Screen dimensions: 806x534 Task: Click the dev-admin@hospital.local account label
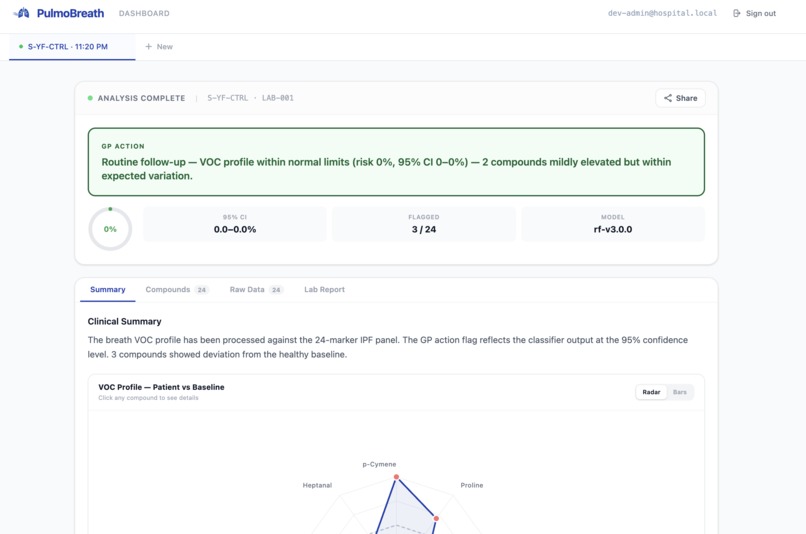point(662,13)
